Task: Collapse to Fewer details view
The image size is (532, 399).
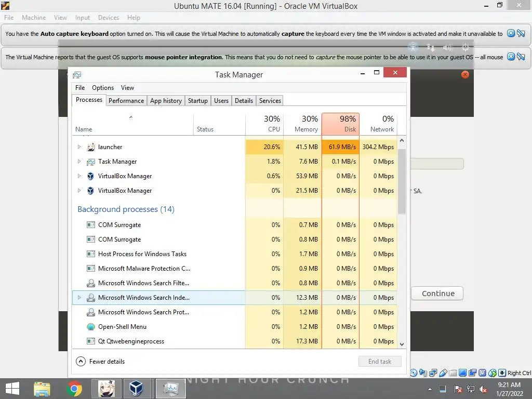Action: (100, 362)
